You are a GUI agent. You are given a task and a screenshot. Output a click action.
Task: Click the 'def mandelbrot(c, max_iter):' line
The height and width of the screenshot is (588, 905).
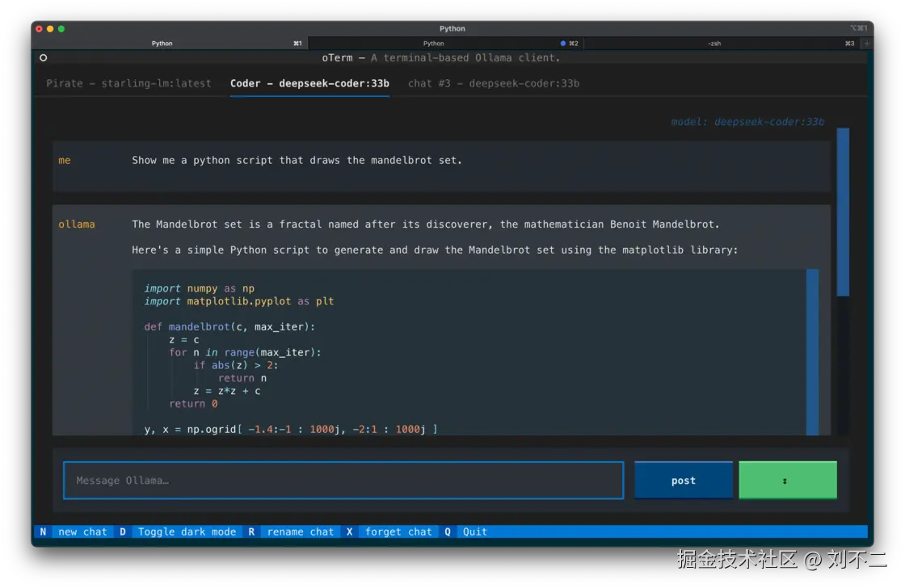coord(229,326)
